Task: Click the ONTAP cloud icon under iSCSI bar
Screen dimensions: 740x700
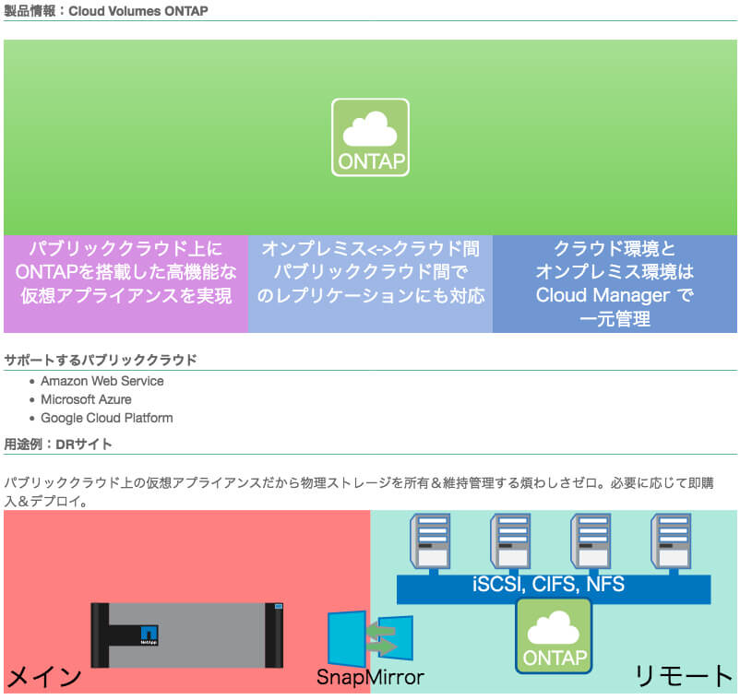Action: pyautogui.click(x=554, y=636)
